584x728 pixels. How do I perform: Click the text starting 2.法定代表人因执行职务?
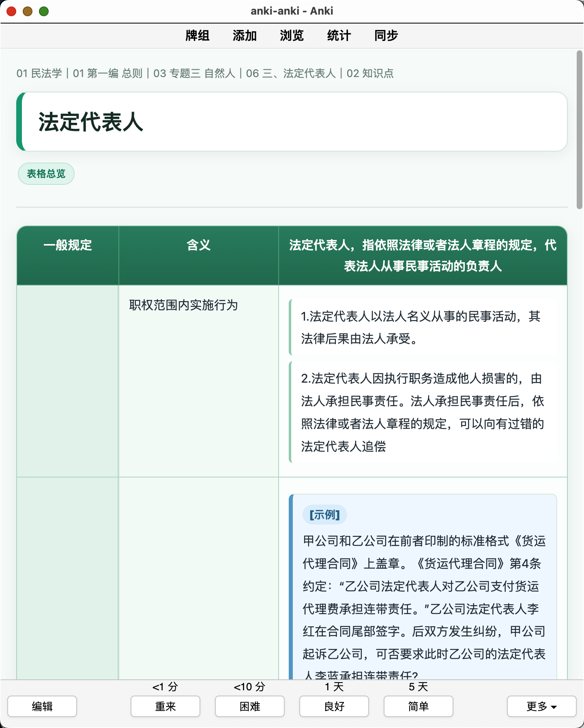(x=423, y=412)
